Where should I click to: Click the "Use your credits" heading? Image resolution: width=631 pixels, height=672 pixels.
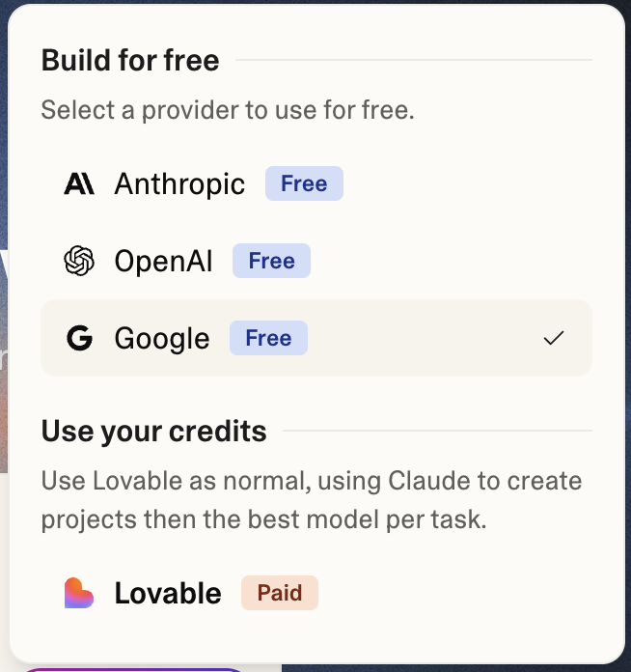coord(153,431)
